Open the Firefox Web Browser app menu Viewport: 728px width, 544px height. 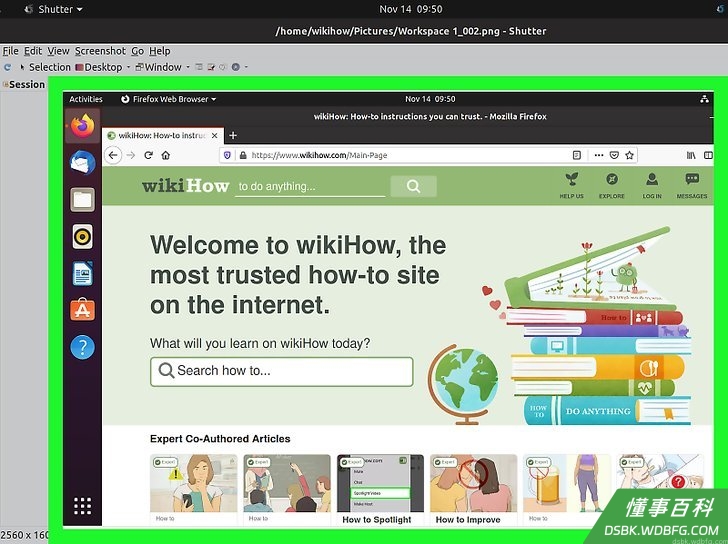[x=169, y=99]
